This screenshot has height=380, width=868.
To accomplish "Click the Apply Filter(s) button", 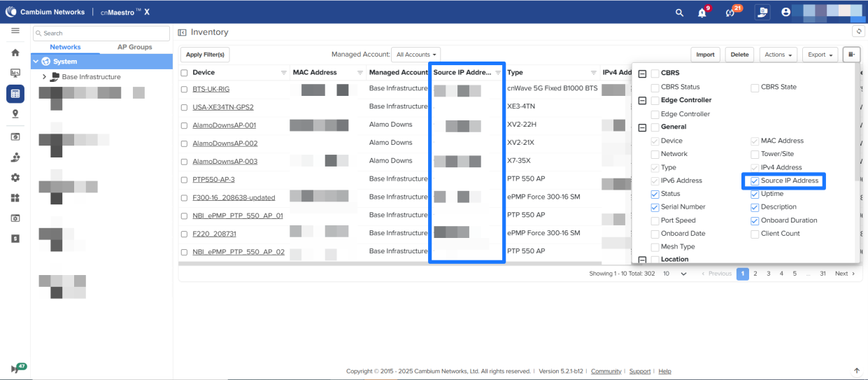I will 205,55.
